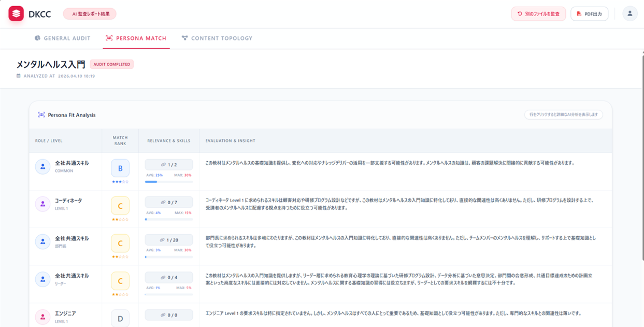Image resolution: width=644 pixels, height=327 pixels.
Task: Click the hint 行をクリックすると詳細なAI分析を表示します
Action: (x=564, y=115)
